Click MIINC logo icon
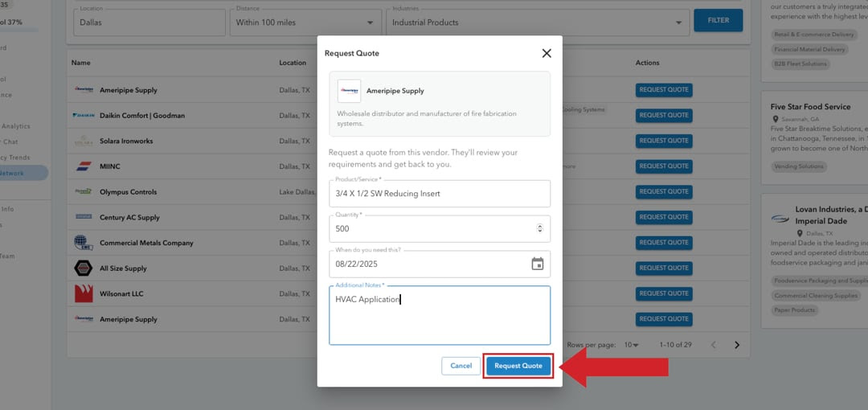Viewport: 868px width, 410px height. point(83,166)
